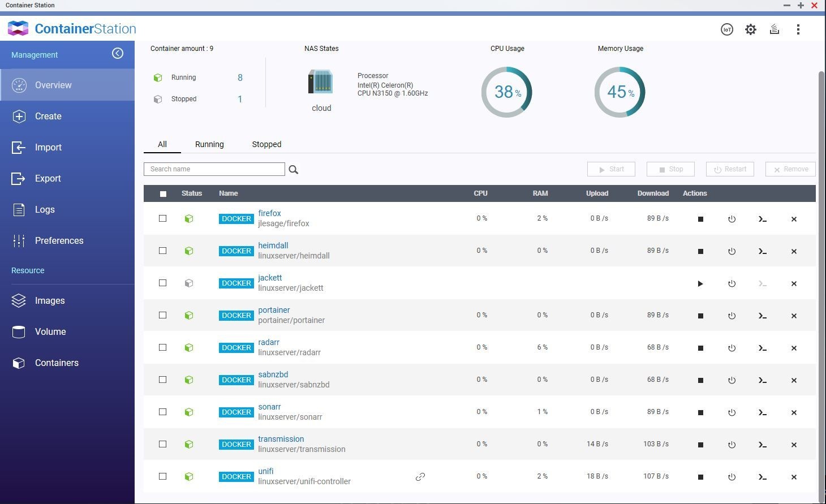Viewport: 826px width, 504px height.
Task: Click the Start button above table
Action: pos(611,169)
